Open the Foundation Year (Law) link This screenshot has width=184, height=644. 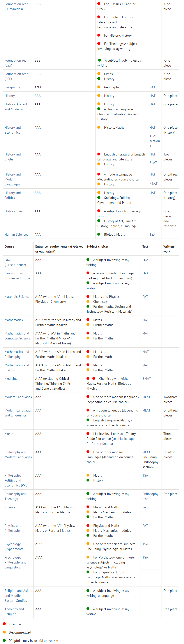point(16,63)
